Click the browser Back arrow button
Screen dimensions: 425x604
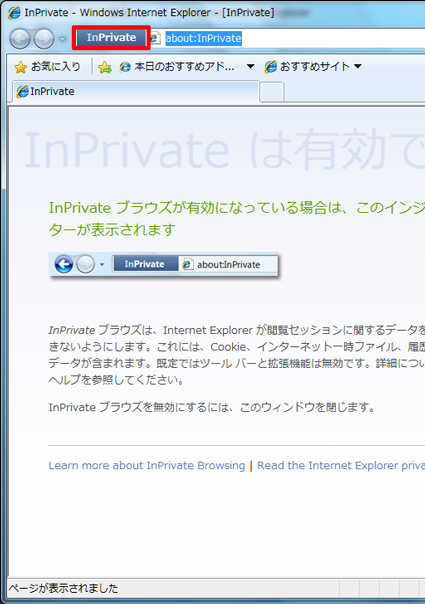(x=19, y=39)
